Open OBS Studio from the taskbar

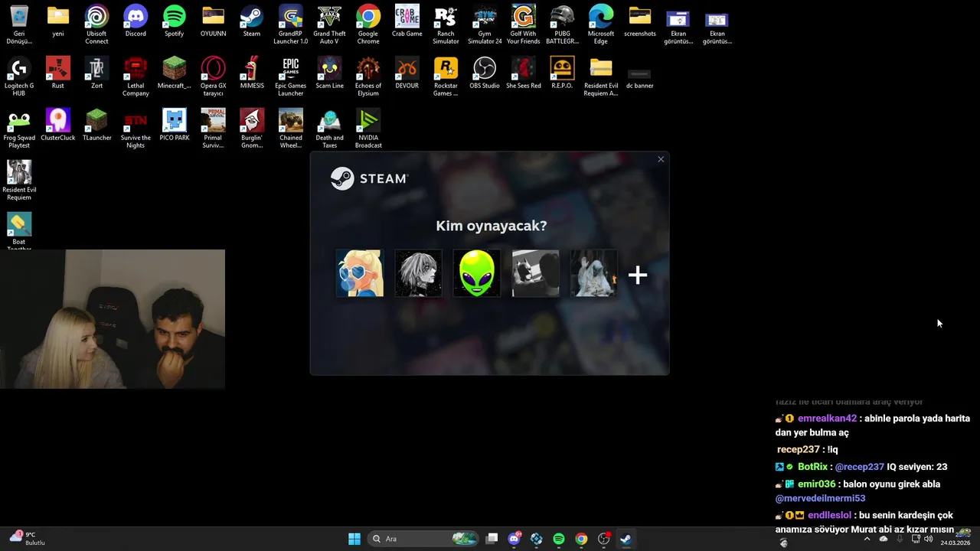point(603,539)
